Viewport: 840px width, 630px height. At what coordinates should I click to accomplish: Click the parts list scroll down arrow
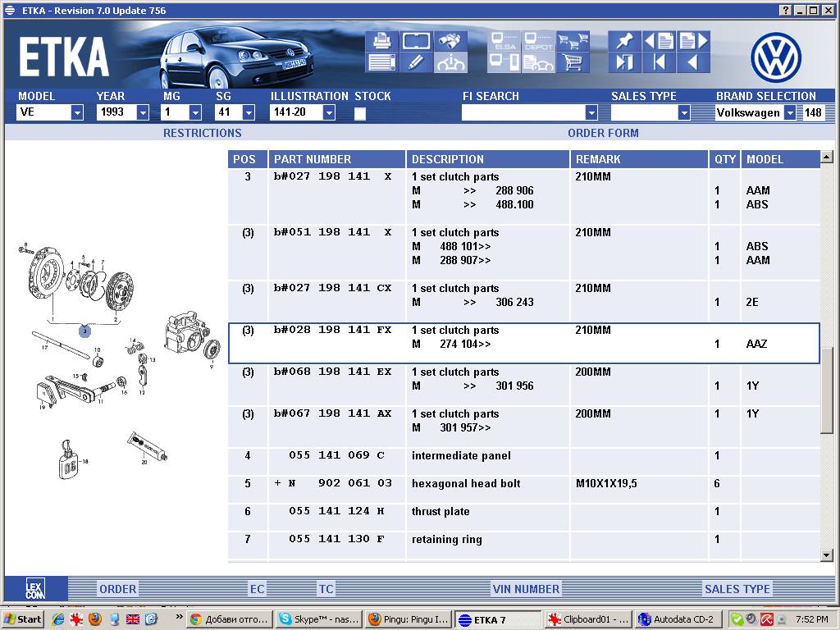pyautogui.click(x=826, y=555)
